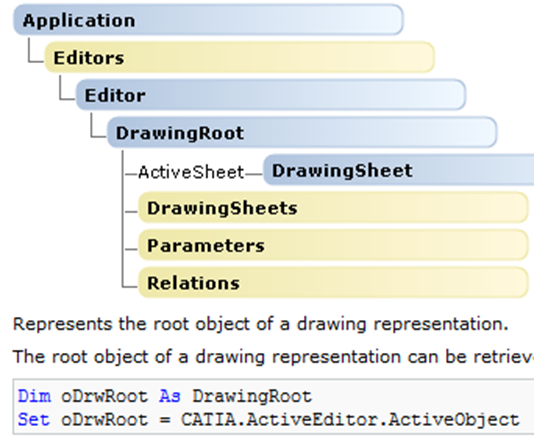534x441 pixels.
Task: Open the Parameters collection node
Action: 333,245
